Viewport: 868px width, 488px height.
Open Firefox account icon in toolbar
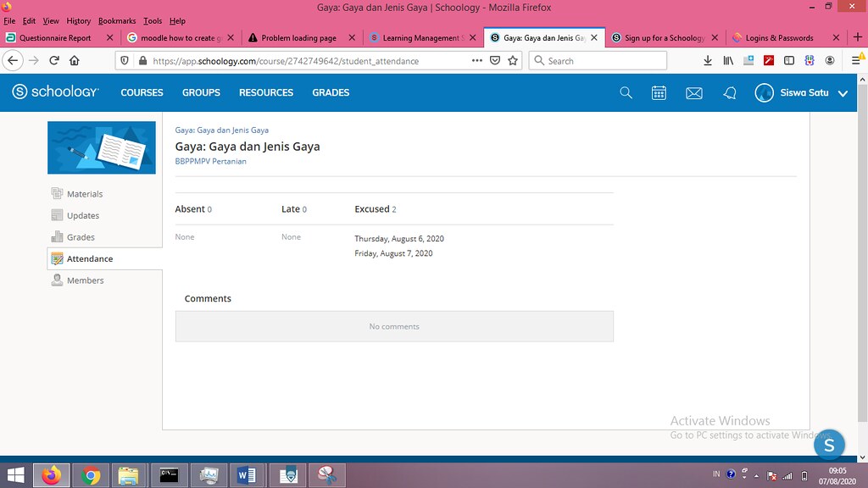[829, 61]
